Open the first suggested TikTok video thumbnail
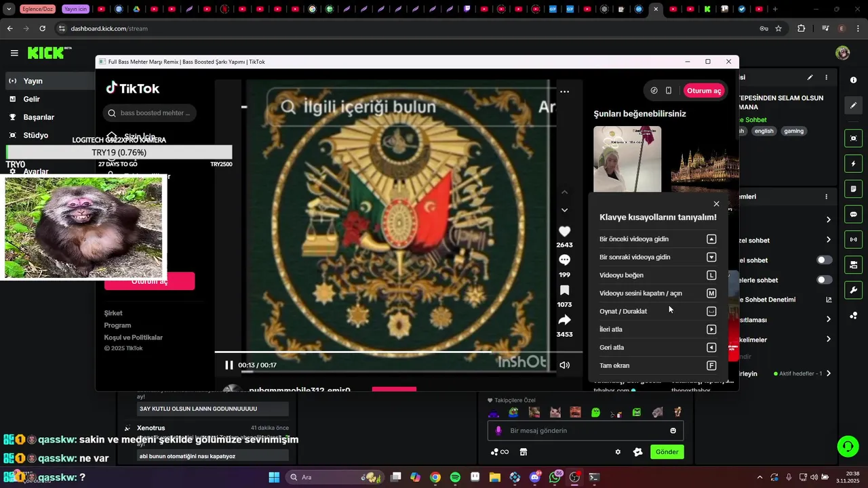 pos(627,159)
